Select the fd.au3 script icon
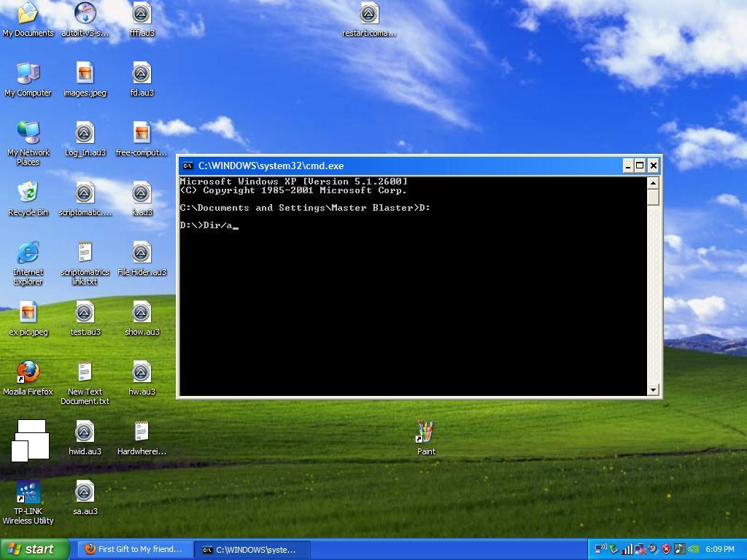 click(x=142, y=79)
